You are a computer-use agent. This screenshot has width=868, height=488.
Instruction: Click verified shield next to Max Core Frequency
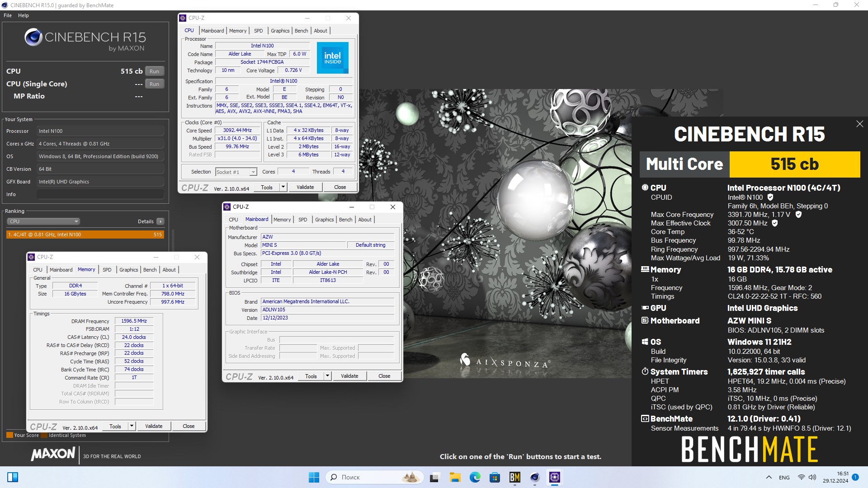pos(798,215)
